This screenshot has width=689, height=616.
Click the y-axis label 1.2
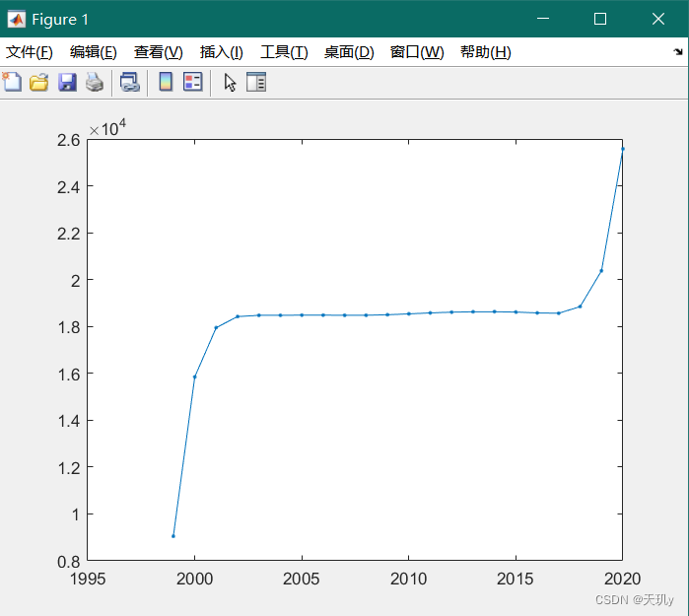(69, 467)
